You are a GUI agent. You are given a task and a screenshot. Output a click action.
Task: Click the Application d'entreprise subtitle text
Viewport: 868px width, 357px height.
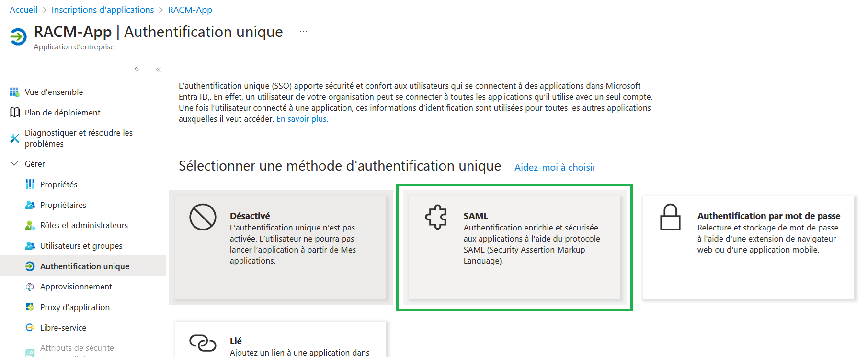[74, 47]
